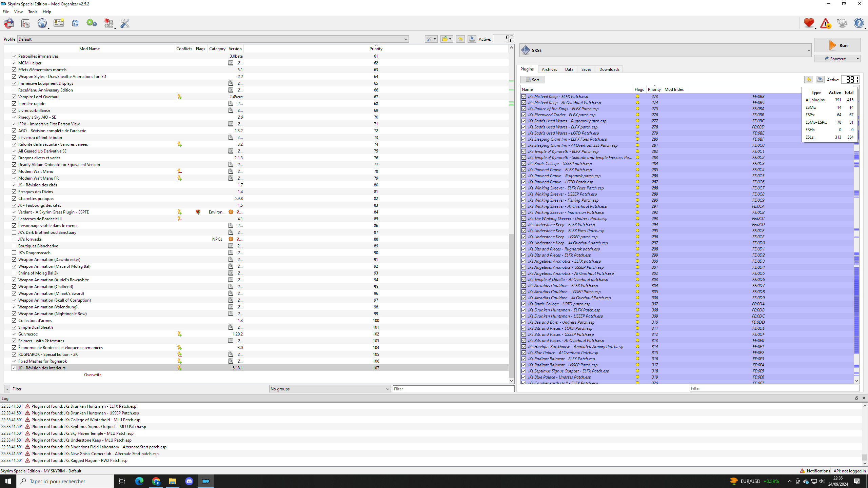Open executables editor green gears icon
The width and height of the screenshot is (868, 488).
coord(92,23)
